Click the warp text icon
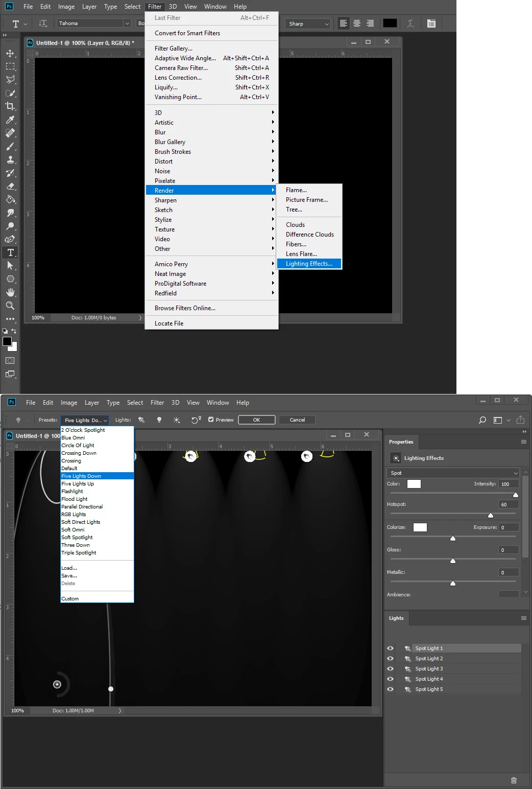This screenshot has width=532, height=789. (x=410, y=24)
